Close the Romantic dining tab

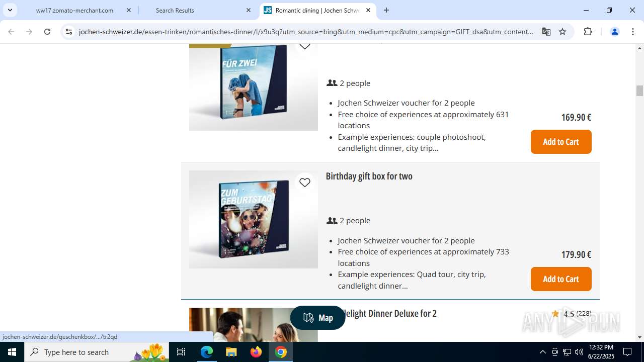pyautogui.click(x=368, y=10)
